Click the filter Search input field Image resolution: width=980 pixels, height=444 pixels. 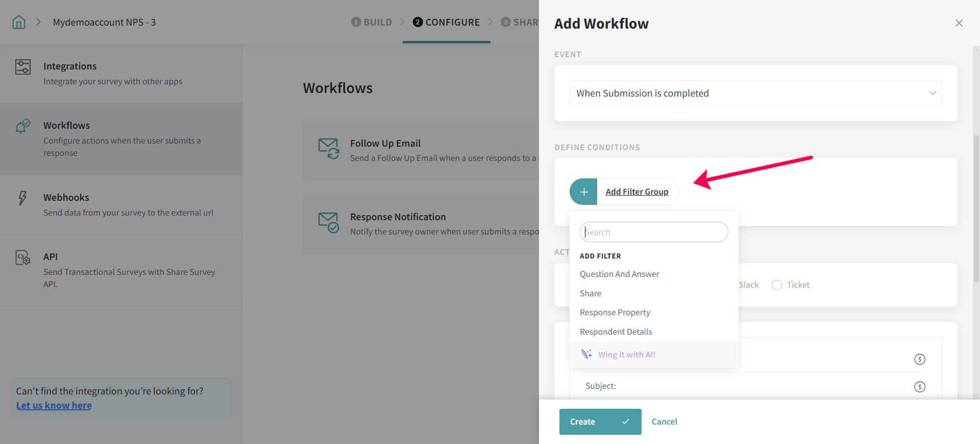coord(654,232)
